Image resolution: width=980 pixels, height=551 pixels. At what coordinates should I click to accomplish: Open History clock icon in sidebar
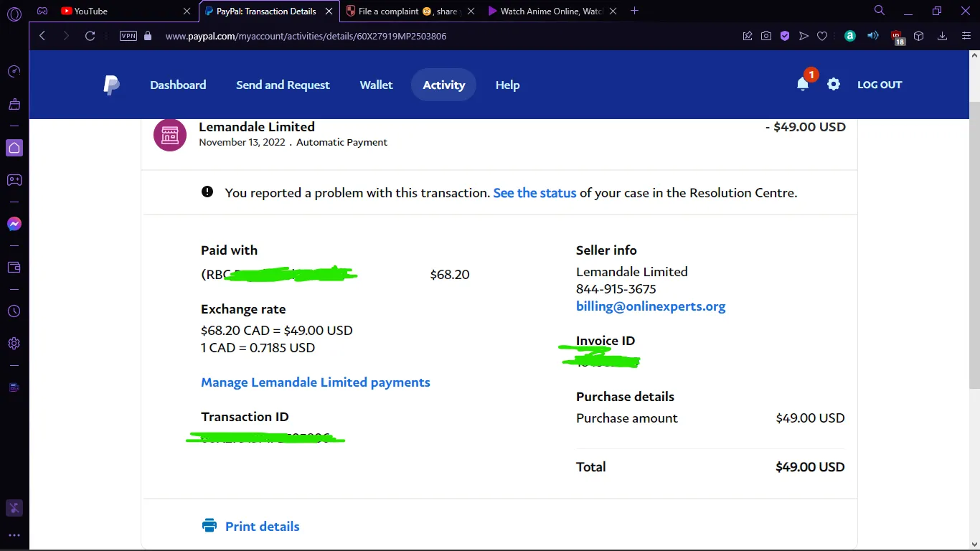tap(14, 311)
